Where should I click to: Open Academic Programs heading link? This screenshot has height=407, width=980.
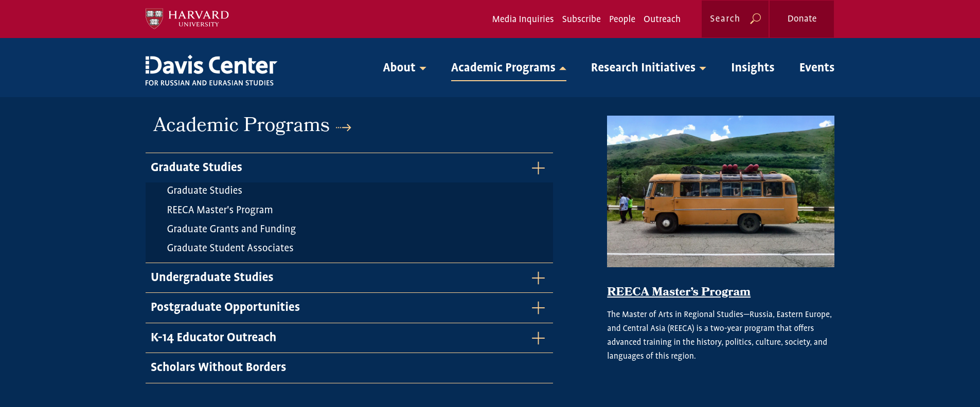[x=241, y=125]
